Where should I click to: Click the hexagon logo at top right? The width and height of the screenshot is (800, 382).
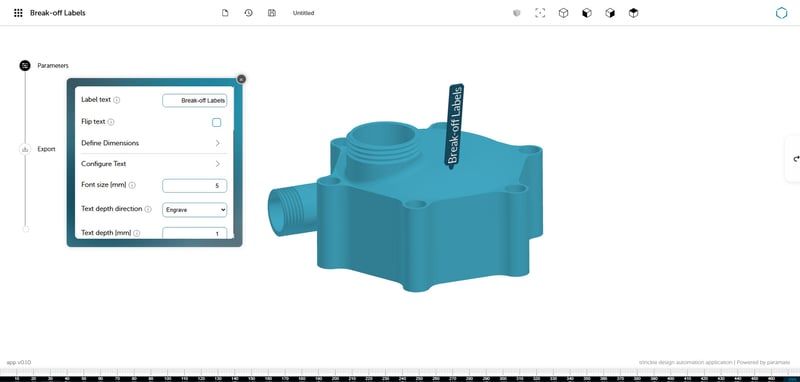(x=781, y=13)
